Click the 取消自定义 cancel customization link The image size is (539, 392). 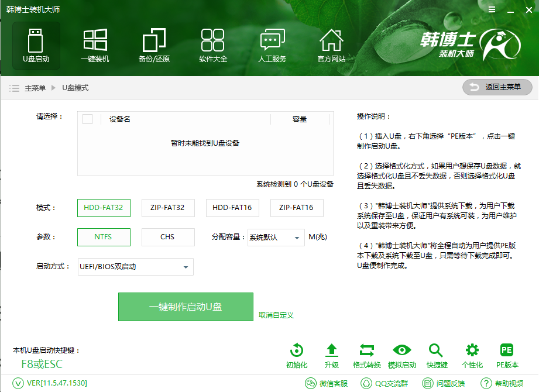click(275, 315)
